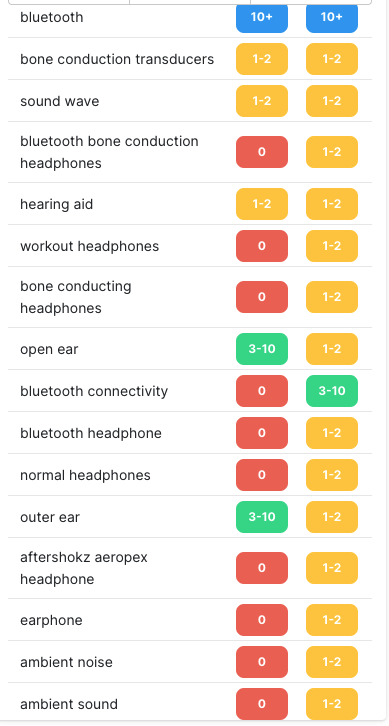Viewport: 389px width, 726px height.
Task: Click red 0 badge beside workout headphones
Action: point(262,246)
